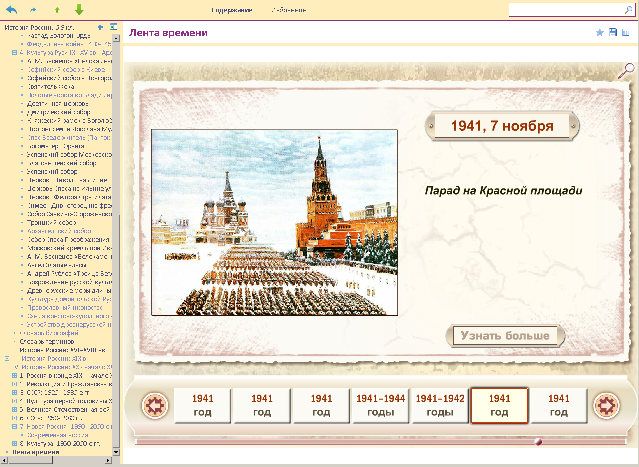The width and height of the screenshot is (639, 467).
Task: Expand section 4 of the XX century tree
Action: (15, 401)
